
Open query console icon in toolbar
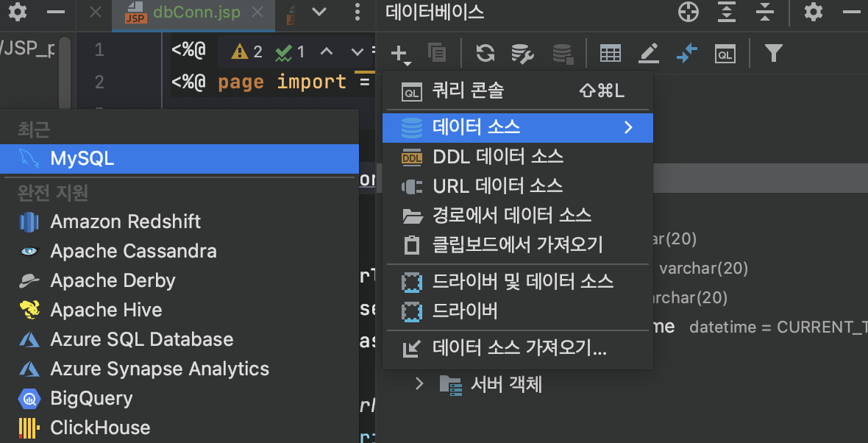[725, 53]
